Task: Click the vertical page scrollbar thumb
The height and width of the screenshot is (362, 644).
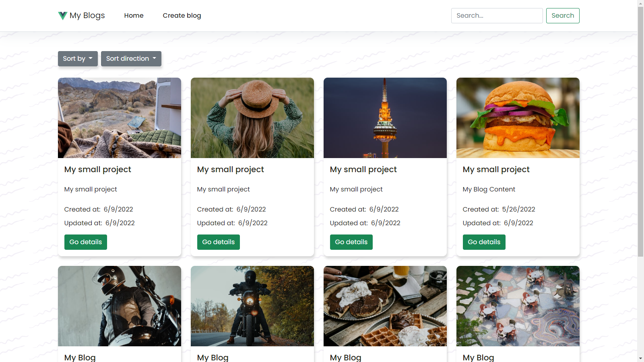Action: tap(641, 132)
